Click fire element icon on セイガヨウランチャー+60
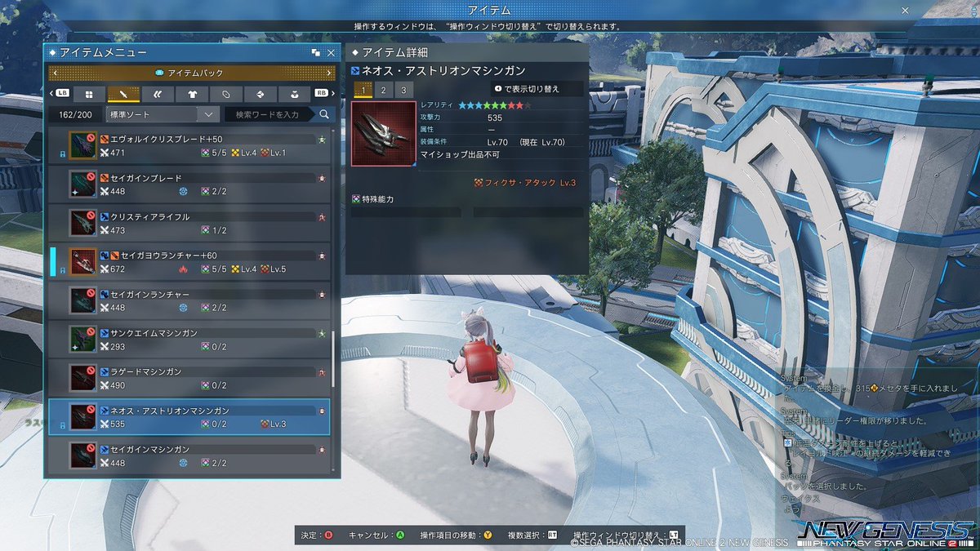Image resolution: width=980 pixels, height=551 pixels. tap(184, 269)
